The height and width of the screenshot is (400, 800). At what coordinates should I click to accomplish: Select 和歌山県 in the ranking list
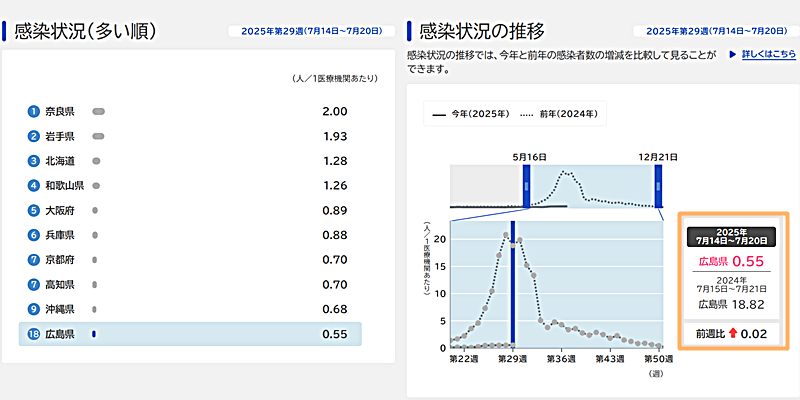click(x=65, y=186)
